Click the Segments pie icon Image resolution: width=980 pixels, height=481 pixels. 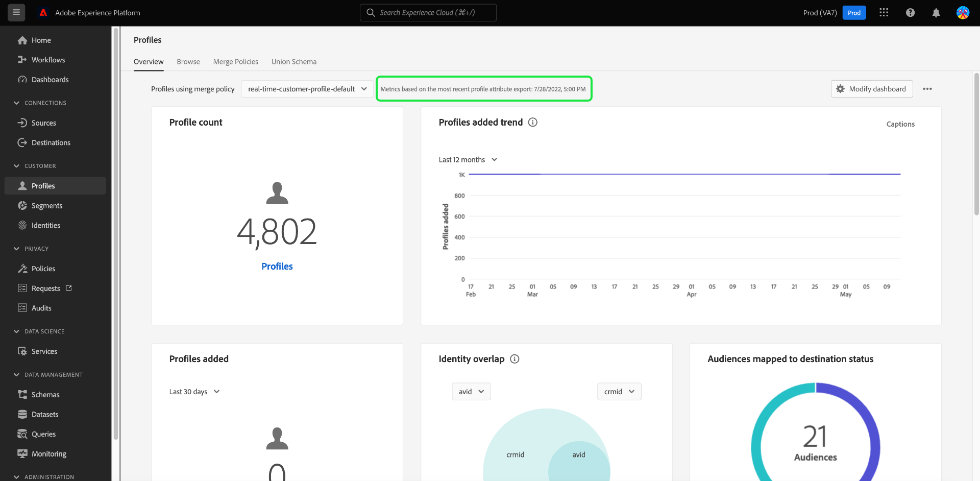click(22, 206)
